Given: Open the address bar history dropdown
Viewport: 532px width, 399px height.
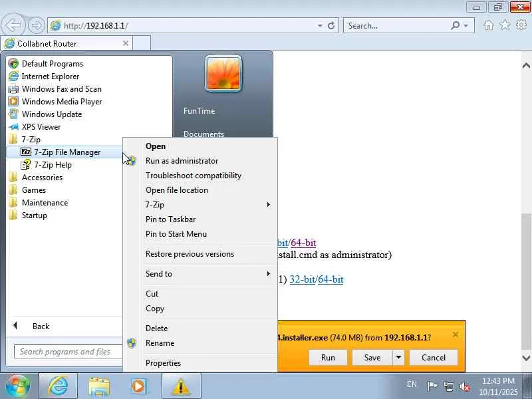Looking at the screenshot, I should (320, 25).
